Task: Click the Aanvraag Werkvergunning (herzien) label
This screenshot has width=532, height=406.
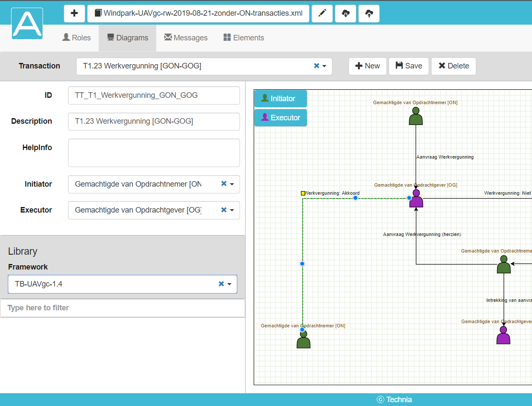Action: 422,234
